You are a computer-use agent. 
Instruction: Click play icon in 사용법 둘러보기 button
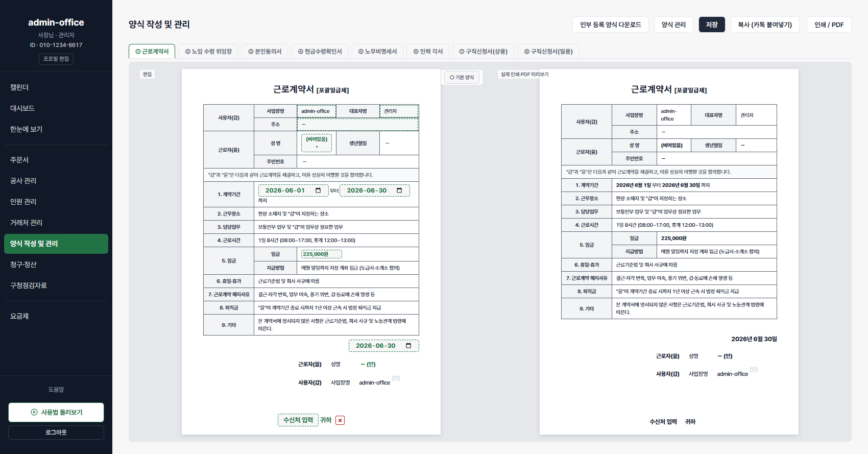34,412
